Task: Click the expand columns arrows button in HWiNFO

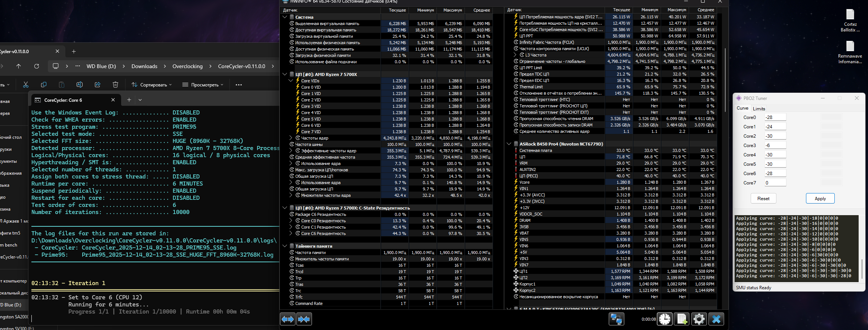Action: [x=288, y=319]
